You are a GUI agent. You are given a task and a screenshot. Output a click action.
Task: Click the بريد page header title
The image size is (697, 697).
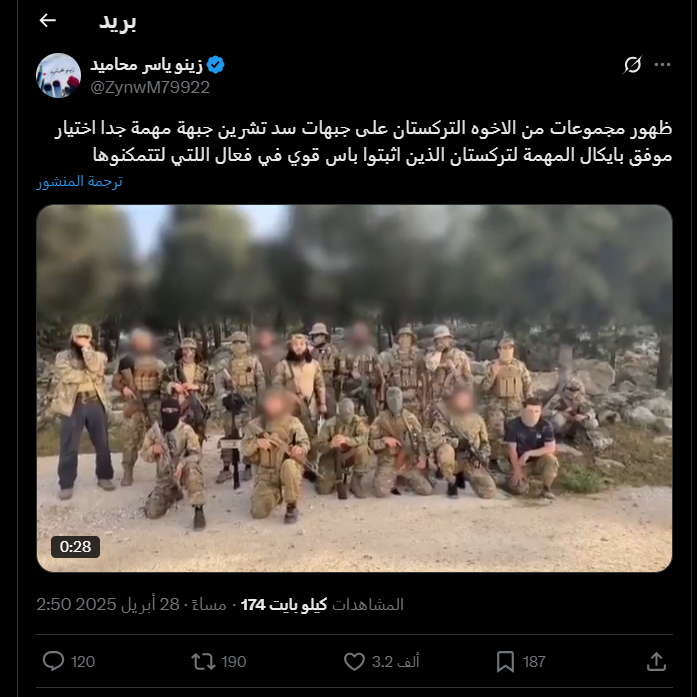pyautogui.click(x=117, y=22)
